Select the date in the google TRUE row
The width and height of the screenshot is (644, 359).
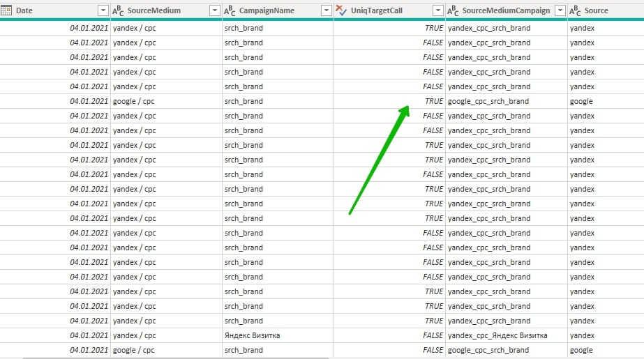pos(55,101)
